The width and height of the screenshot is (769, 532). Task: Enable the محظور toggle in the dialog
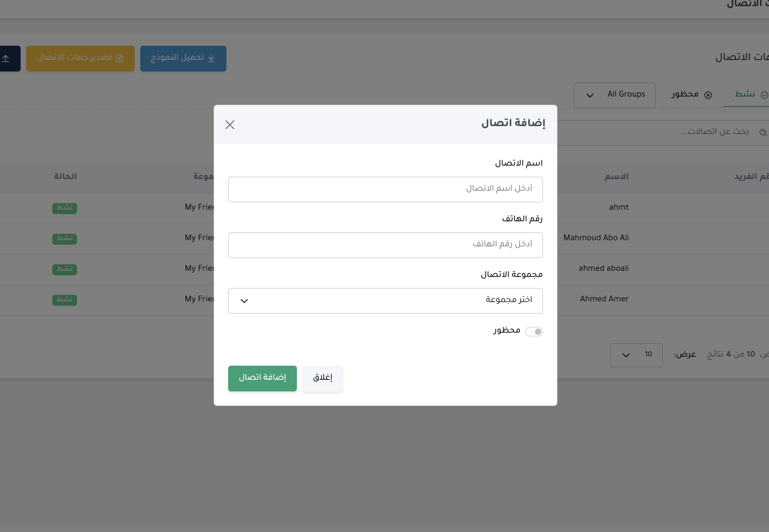click(534, 331)
